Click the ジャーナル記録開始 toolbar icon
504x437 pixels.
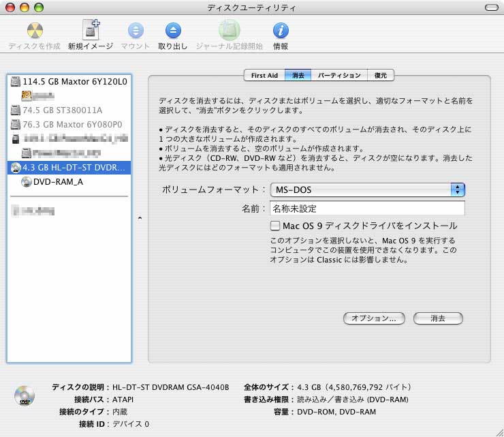click(228, 31)
